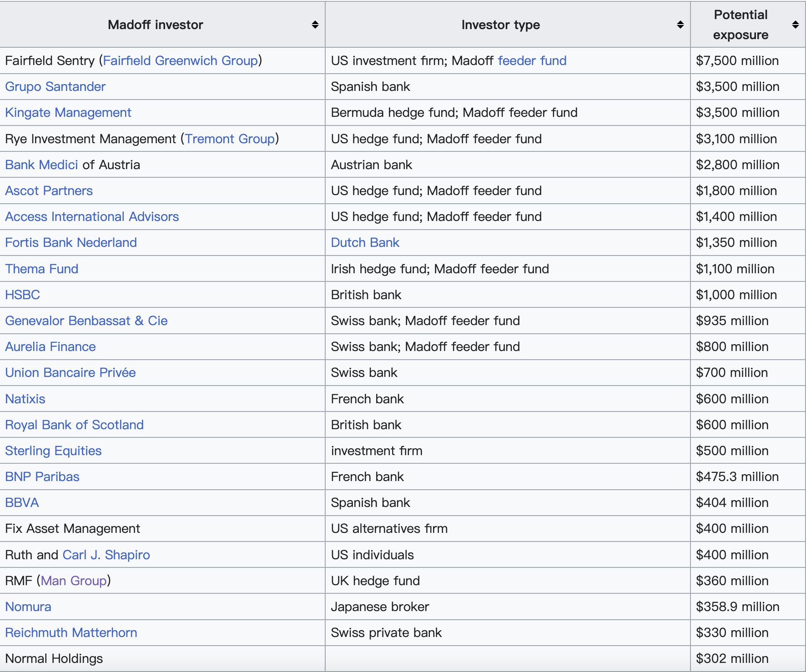Open the Reichmuth Matterhorn link
806x672 pixels.
[71, 632]
